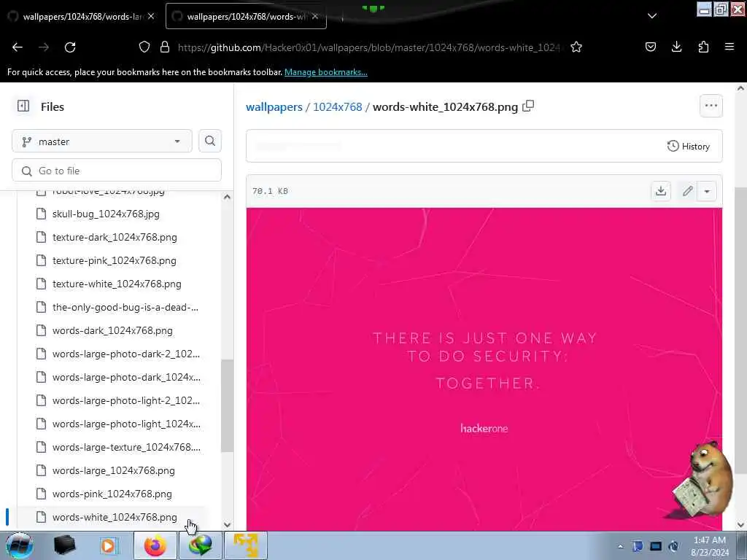The width and height of the screenshot is (747, 560).
Task: Open the 1024x768 folder breadcrumb link
Action: click(x=337, y=106)
